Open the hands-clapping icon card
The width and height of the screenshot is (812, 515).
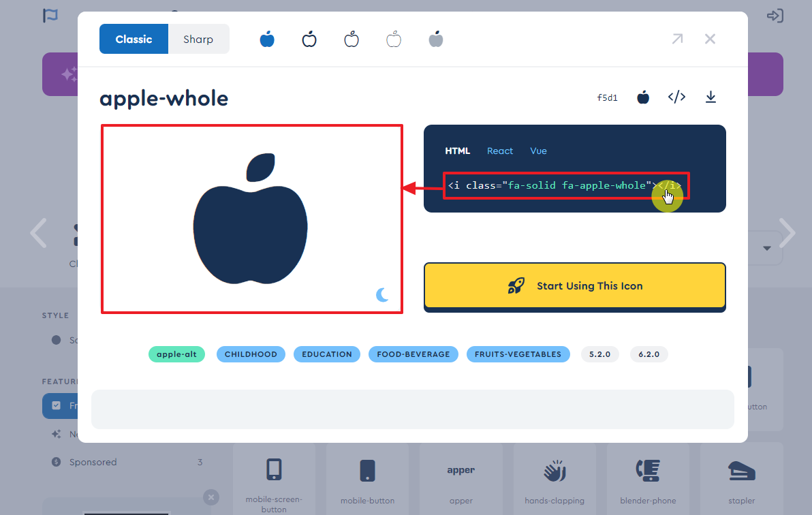coord(555,479)
